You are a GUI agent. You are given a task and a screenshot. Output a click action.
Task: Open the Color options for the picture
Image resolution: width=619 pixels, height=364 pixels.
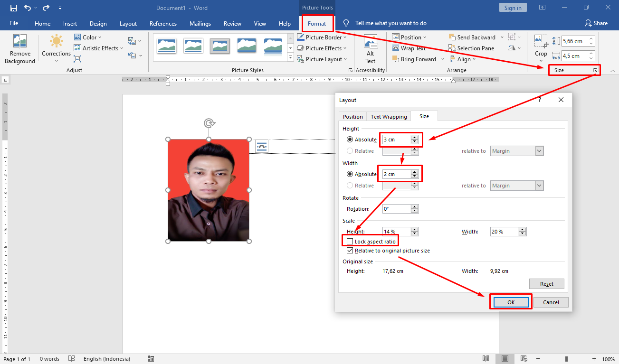87,37
